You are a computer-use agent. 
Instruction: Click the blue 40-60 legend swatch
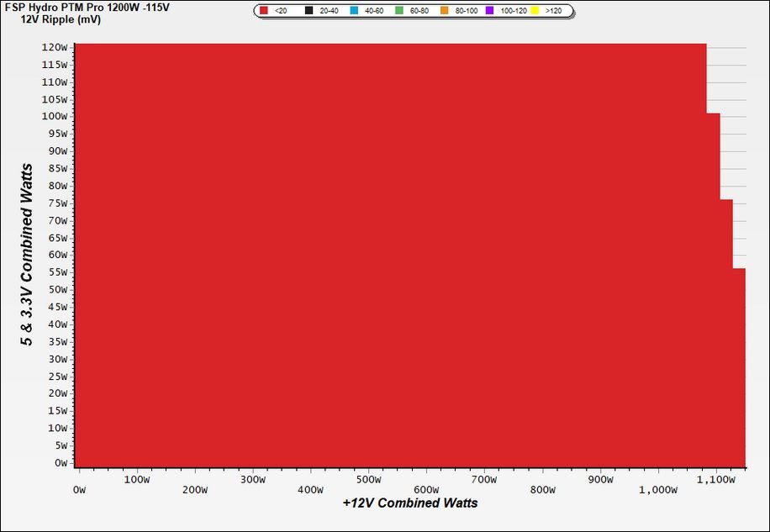pyautogui.click(x=354, y=10)
